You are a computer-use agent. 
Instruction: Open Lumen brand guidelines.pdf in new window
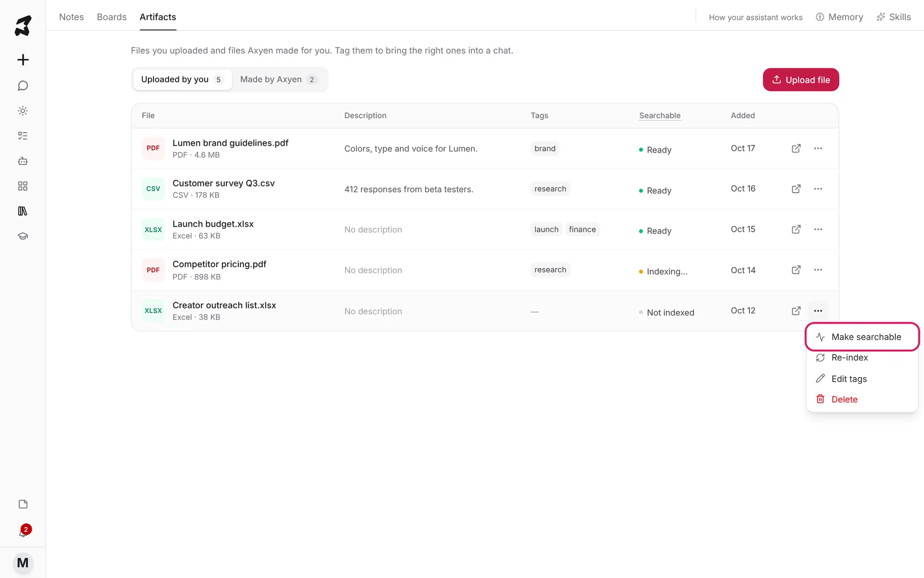796,148
